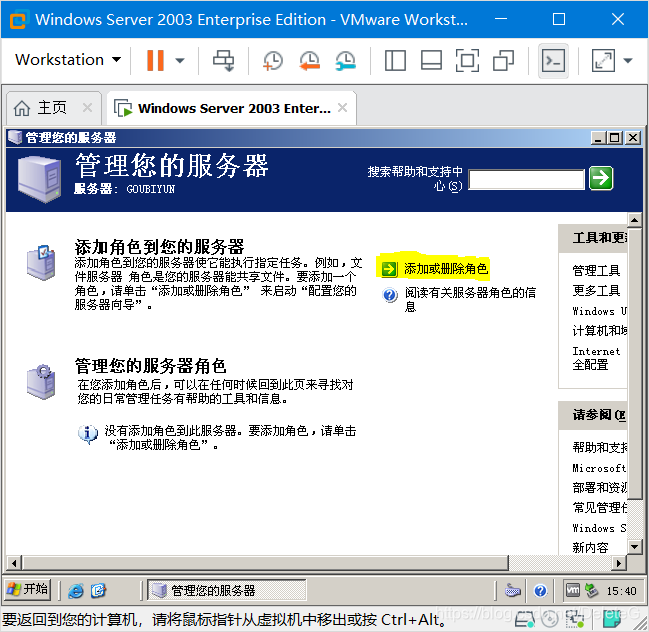
Task: Switch to Unity mode
Action: (x=503, y=60)
